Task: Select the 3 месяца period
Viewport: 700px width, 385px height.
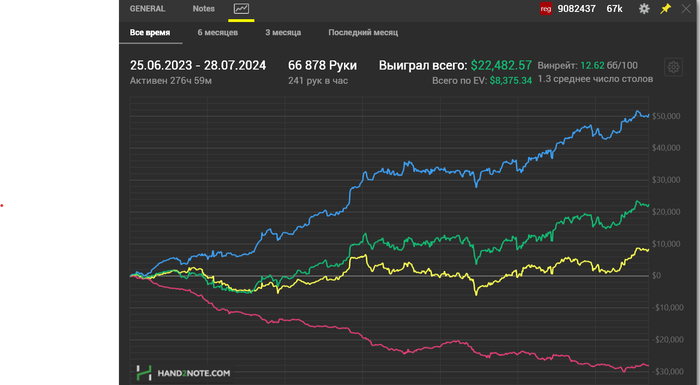Action: (x=283, y=32)
